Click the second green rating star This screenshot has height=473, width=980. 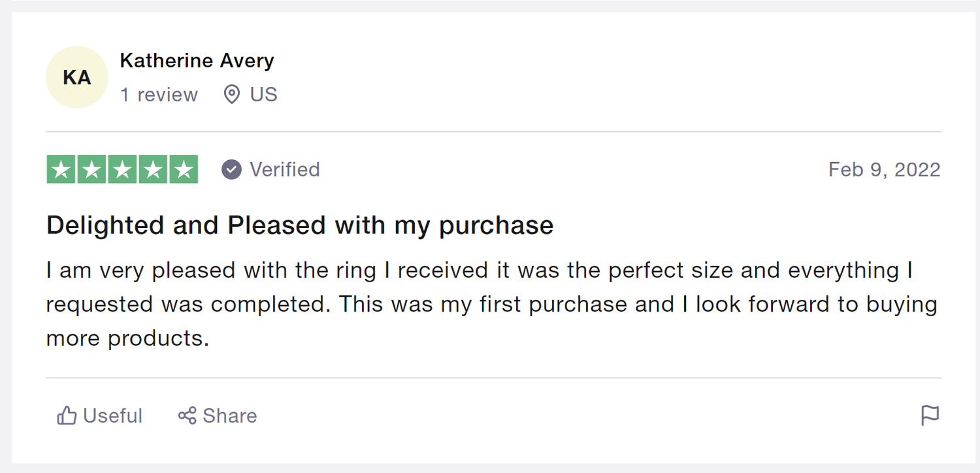pyautogui.click(x=92, y=170)
